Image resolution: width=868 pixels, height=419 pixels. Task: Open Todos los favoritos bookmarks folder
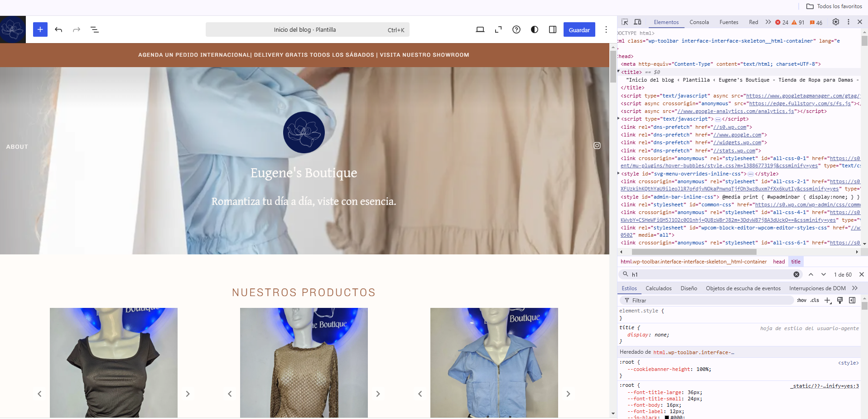[x=834, y=6]
